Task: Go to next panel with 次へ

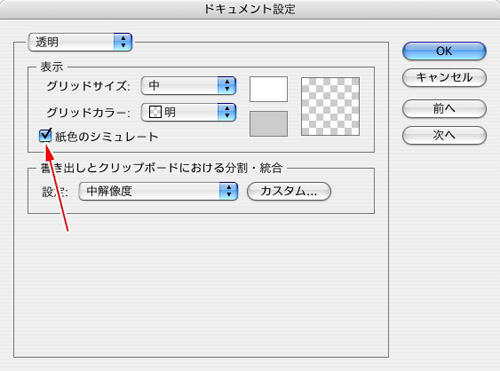Action: [x=444, y=135]
